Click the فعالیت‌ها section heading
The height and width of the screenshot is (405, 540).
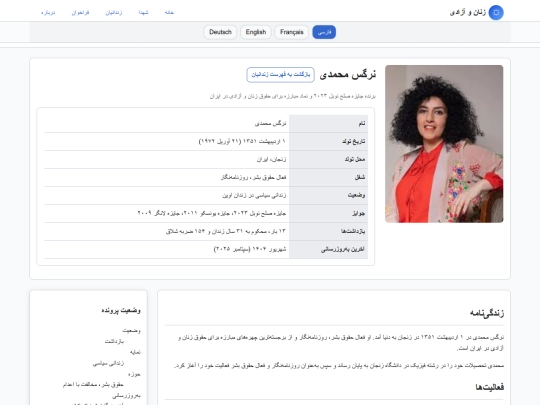[489, 387]
